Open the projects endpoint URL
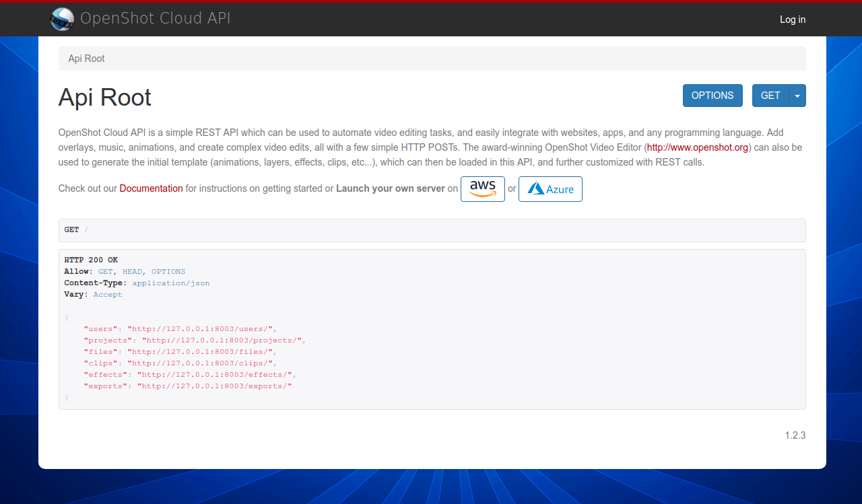Image resolution: width=862 pixels, height=504 pixels. coord(221,340)
